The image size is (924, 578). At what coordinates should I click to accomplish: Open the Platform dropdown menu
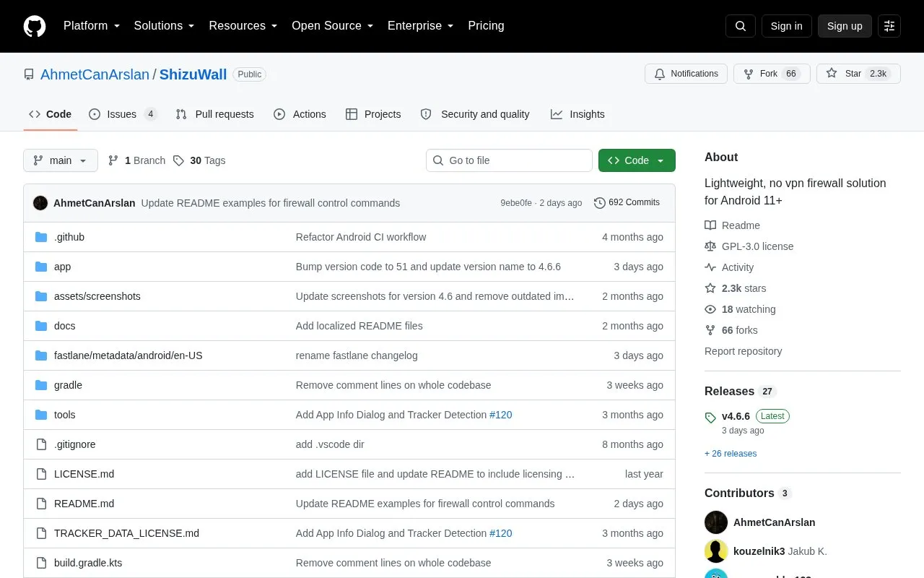[92, 26]
